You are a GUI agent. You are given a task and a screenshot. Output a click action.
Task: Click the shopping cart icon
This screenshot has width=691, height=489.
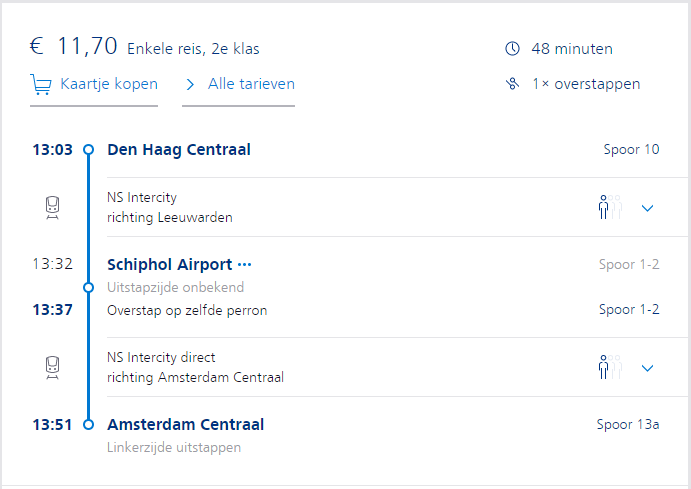tap(41, 84)
